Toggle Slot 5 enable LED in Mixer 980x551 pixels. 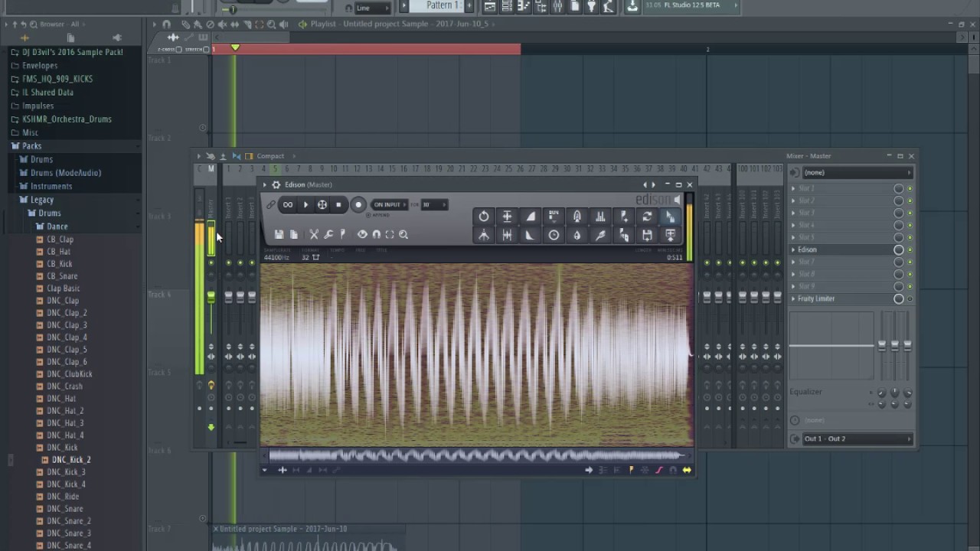pos(910,237)
